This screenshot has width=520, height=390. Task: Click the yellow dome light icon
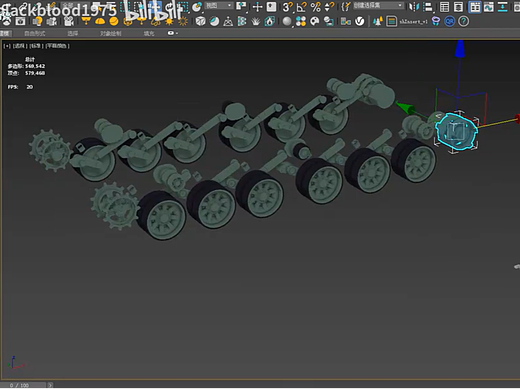pos(100,21)
